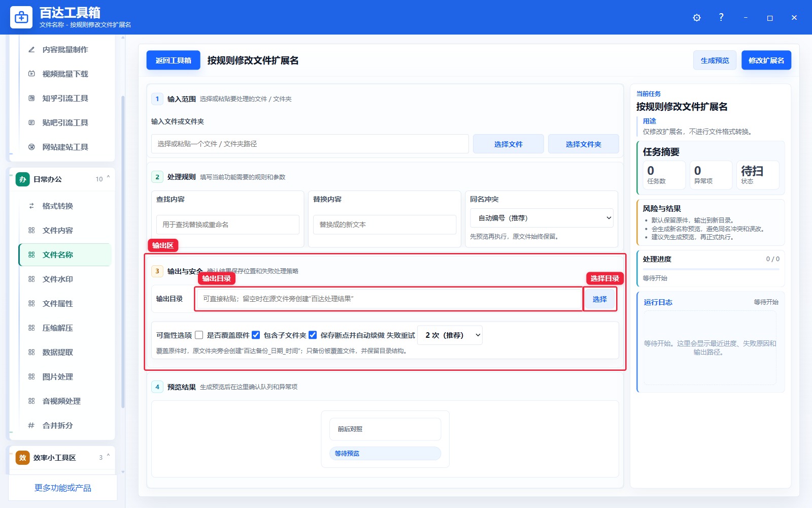
Task: Click the 生成预览 button
Action: 715,60
